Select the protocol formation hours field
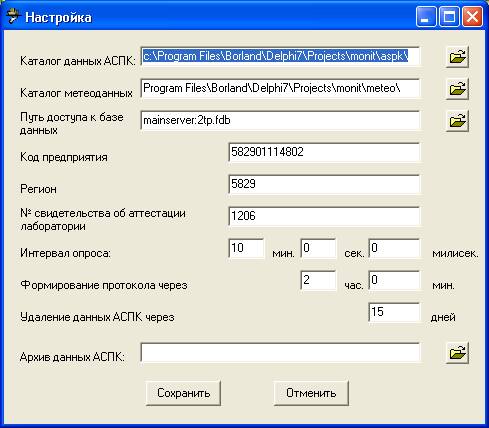The image size is (489, 428). 318,280
